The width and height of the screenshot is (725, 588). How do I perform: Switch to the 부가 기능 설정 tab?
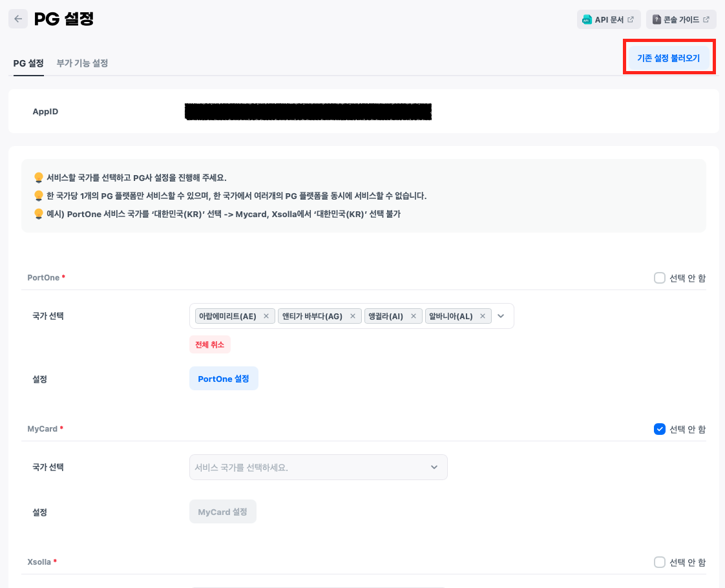click(x=82, y=63)
